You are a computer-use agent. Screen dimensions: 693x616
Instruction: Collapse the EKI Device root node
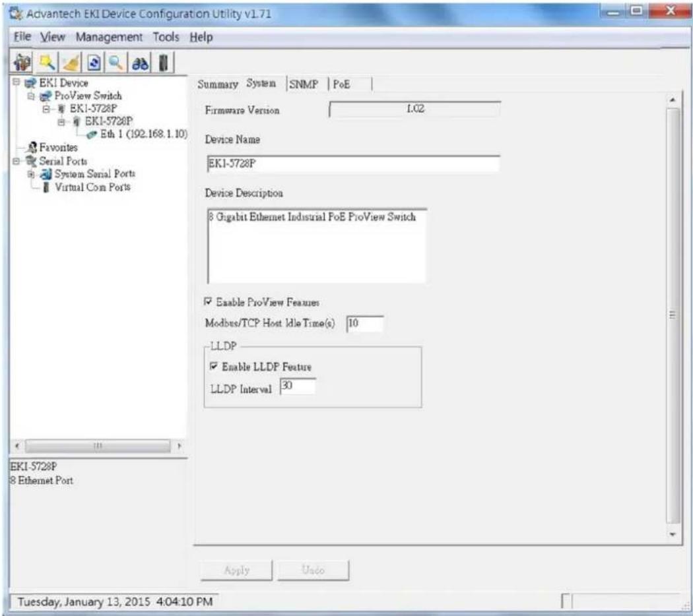[16, 82]
